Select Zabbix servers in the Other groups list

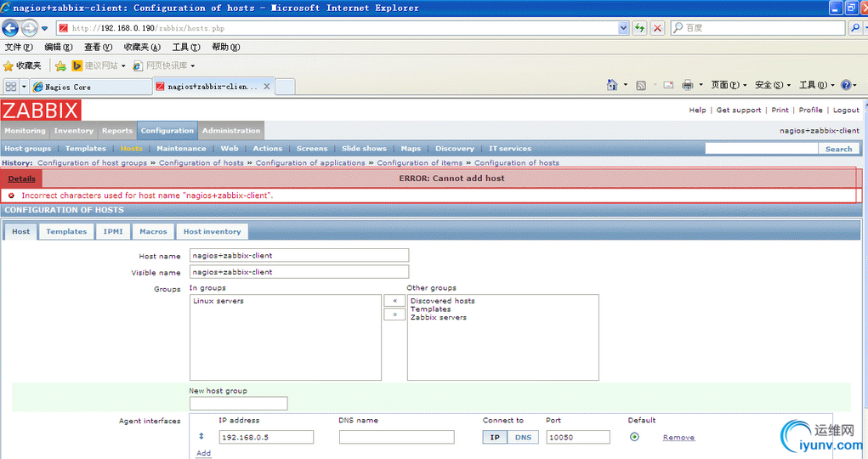pos(439,317)
